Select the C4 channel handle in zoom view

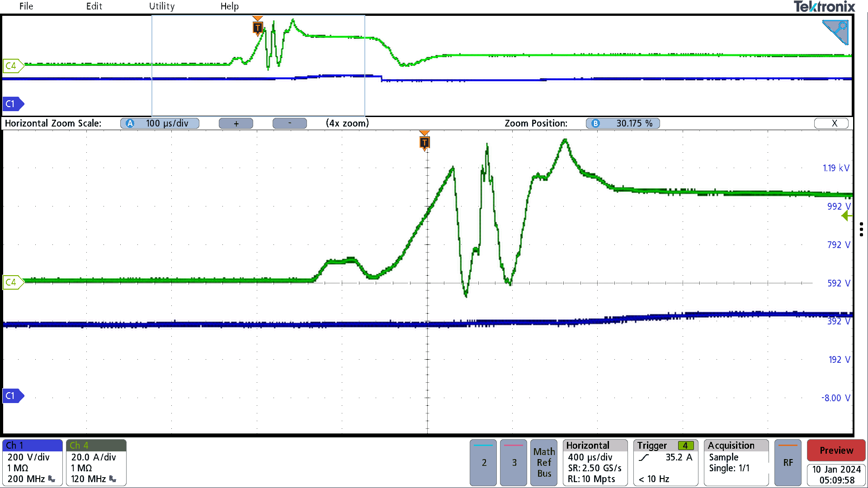point(13,282)
